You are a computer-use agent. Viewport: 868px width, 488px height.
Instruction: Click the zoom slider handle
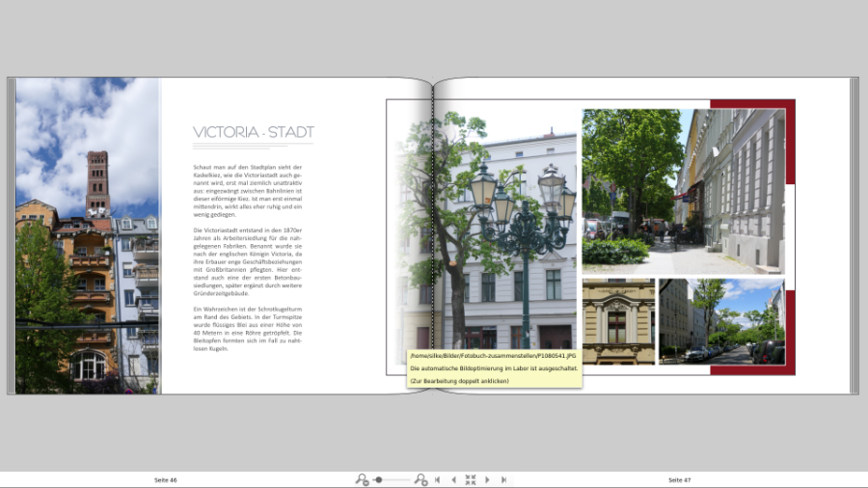(x=379, y=479)
